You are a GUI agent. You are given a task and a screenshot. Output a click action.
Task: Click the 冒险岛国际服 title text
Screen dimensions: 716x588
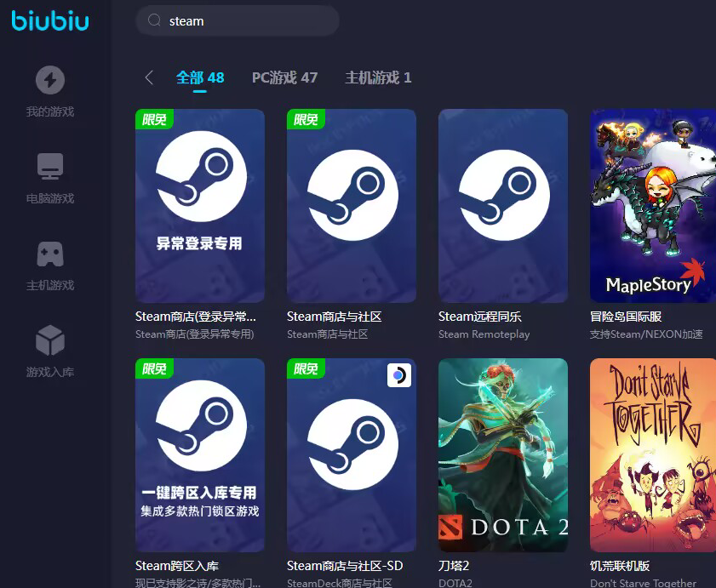pyautogui.click(x=626, y=317)
